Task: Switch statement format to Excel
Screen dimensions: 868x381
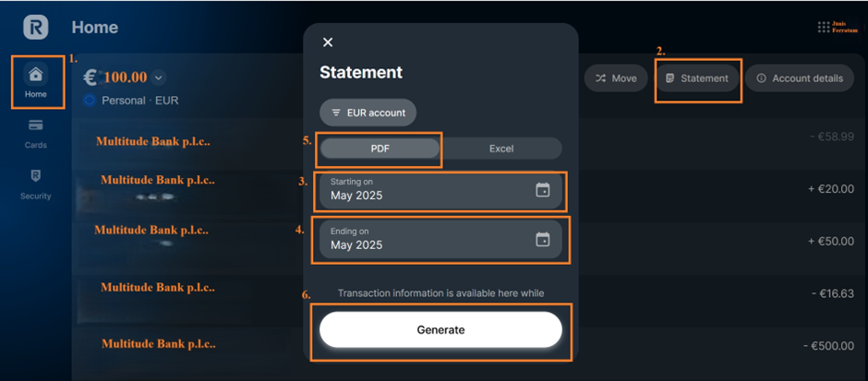Action: tap(500, 149)
